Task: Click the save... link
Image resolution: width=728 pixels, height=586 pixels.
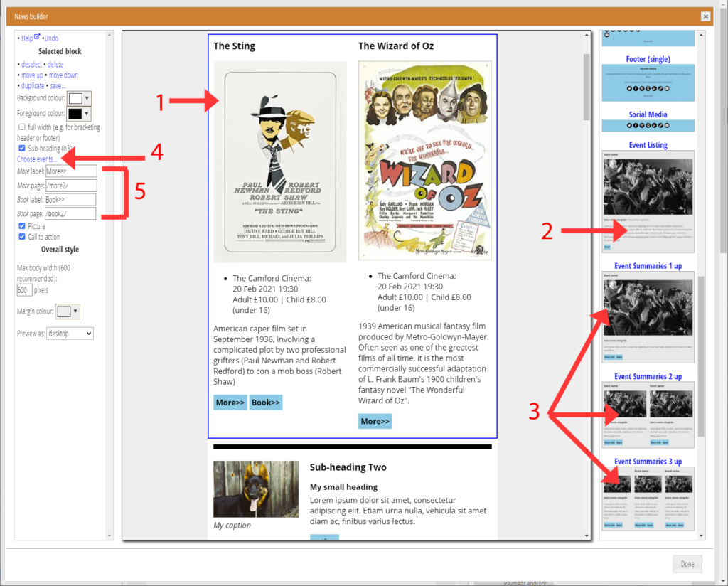Action: coord(58,86)
